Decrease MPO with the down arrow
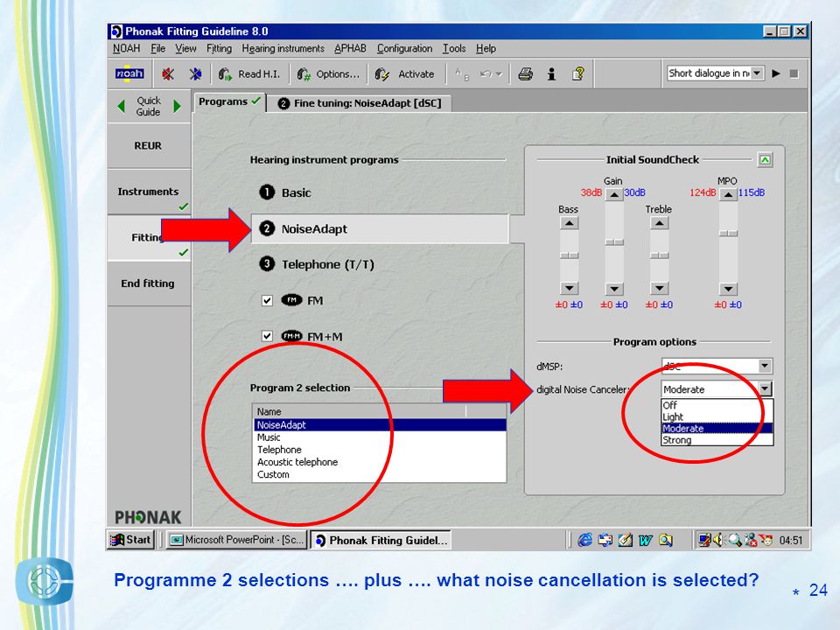This screenshot has width=840, height=630. (728, 289)
